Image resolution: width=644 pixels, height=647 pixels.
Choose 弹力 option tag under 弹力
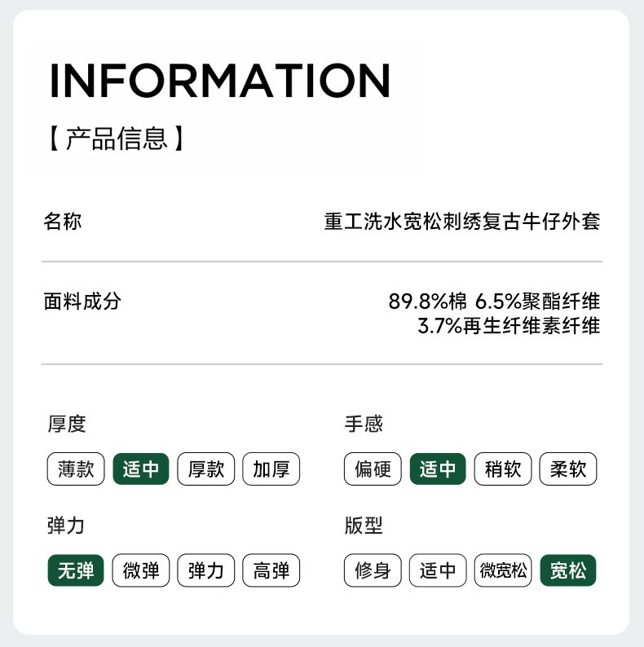coord(206,571)
